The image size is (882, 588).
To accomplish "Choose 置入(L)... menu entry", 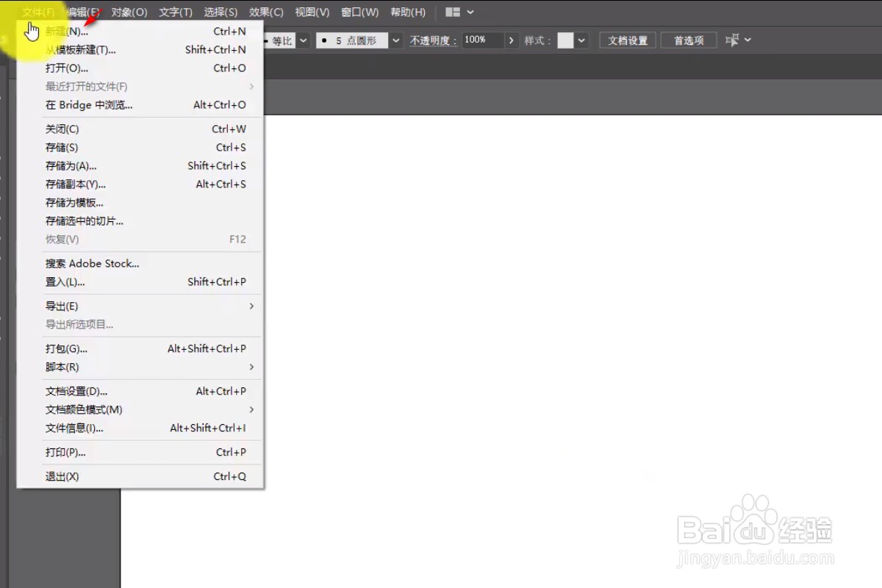I will 140,282.
